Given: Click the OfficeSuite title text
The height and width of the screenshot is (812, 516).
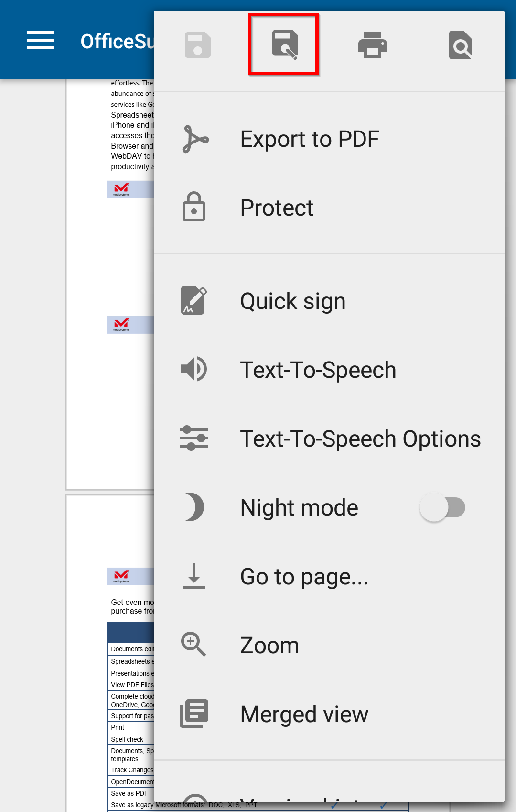Looking at the screenshot, I should click(x=117, y=41).
